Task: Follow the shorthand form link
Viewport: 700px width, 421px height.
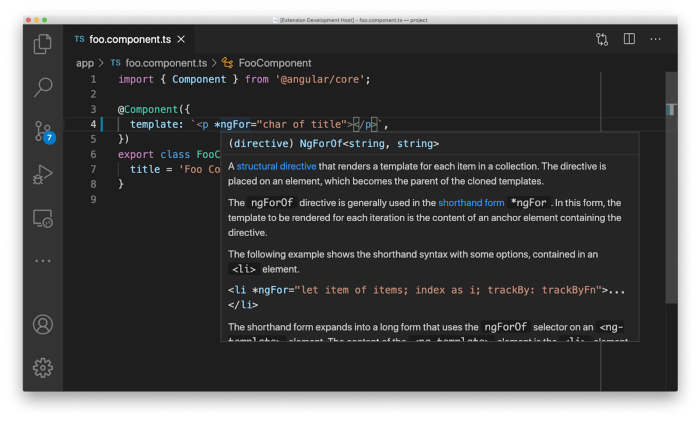Action: (471, 203)
